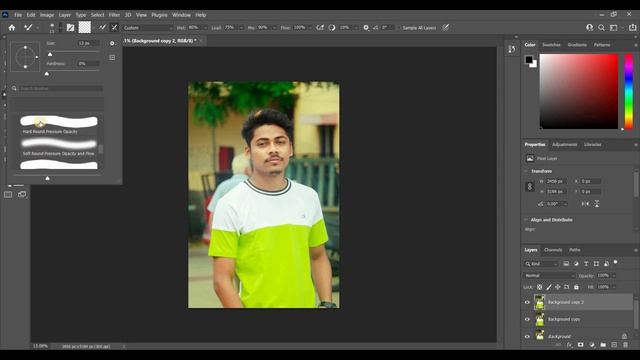Click the flip horizontal icon

coord(585,204)
